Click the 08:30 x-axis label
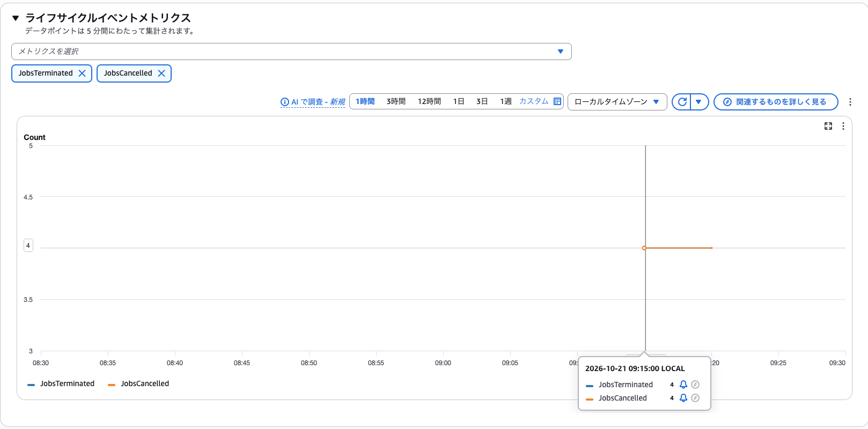 pos(41,363)
